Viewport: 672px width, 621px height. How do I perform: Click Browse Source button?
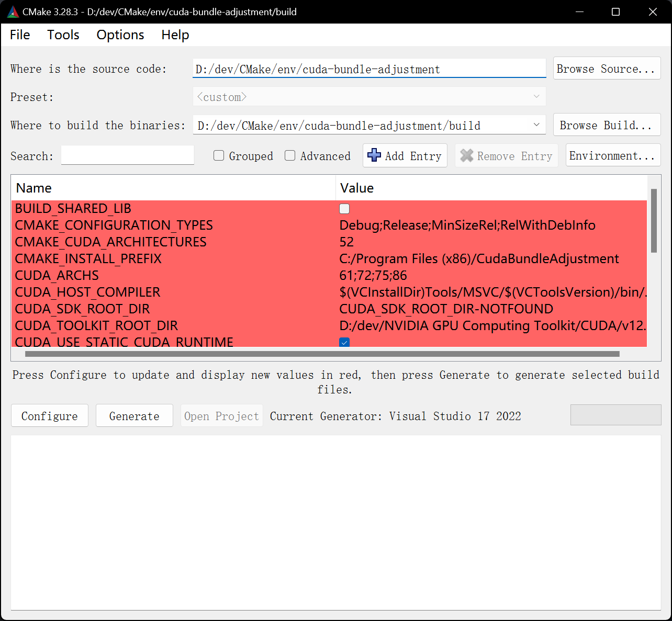pos(607,69)
